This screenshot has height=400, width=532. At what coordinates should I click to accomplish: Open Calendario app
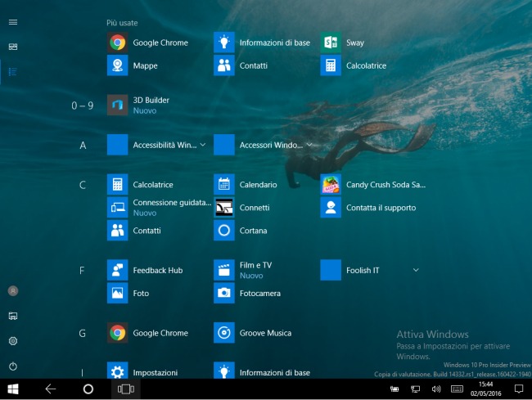pos(246,184)
